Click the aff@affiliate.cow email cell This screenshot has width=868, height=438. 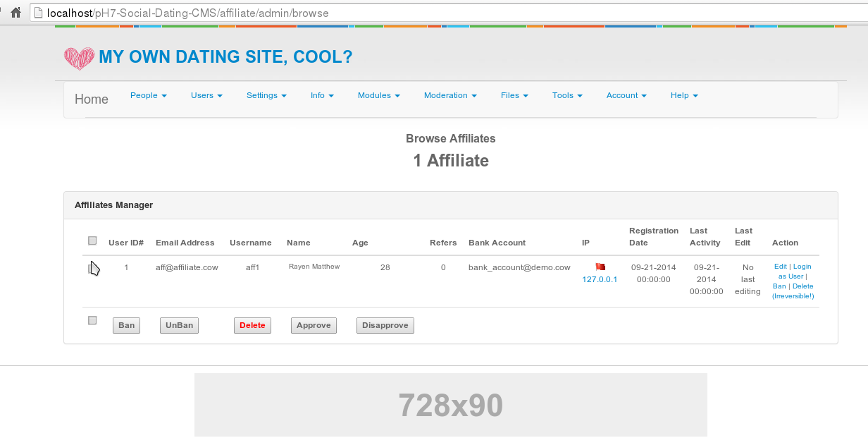click(187, 267)
